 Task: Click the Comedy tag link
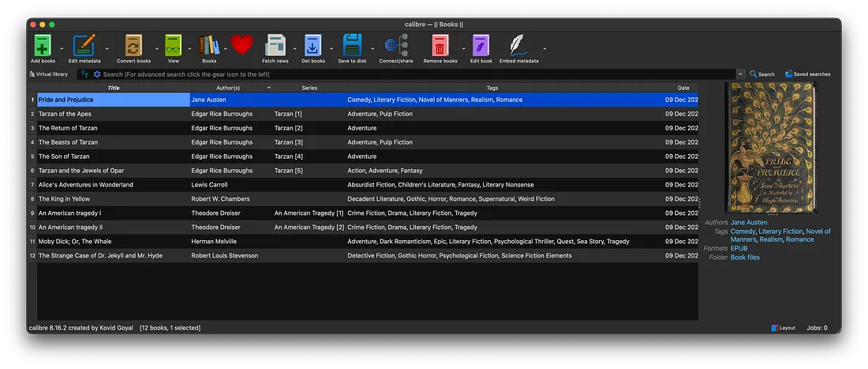pos(743,232)
